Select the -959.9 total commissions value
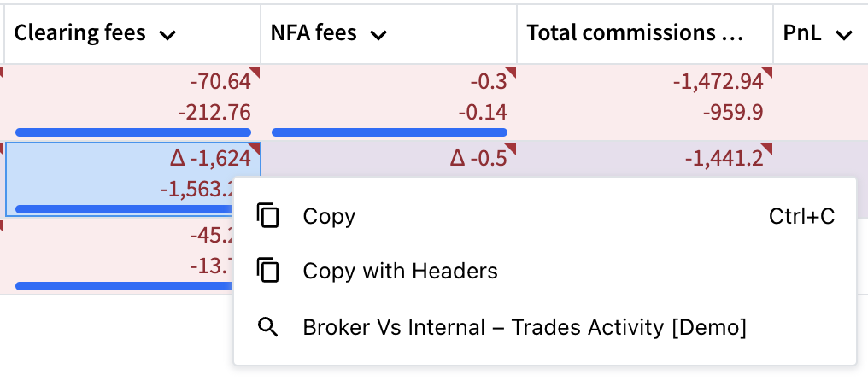868x386 pixels. click(x=733, y=113)
